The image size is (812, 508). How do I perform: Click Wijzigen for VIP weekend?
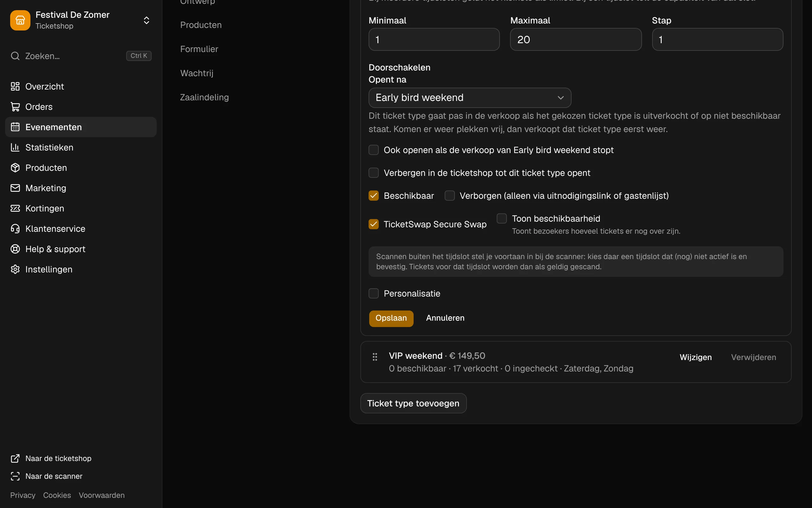tap(696, 357)
